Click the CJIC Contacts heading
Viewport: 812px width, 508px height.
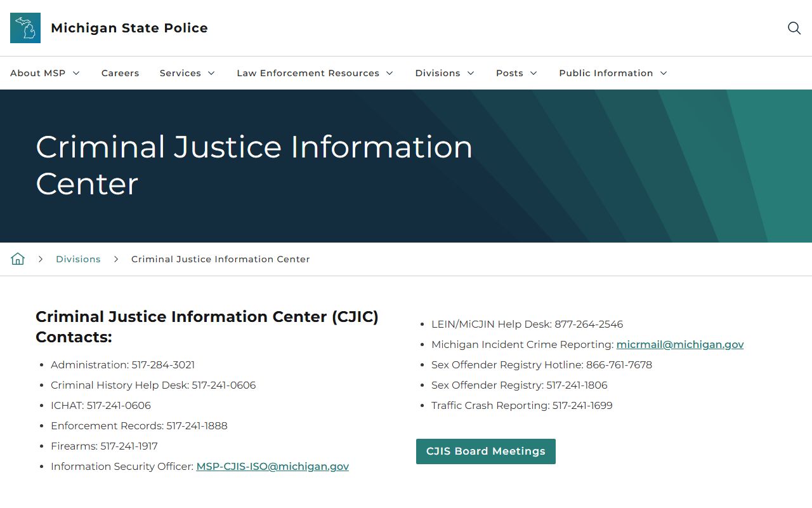click(207, 326)
